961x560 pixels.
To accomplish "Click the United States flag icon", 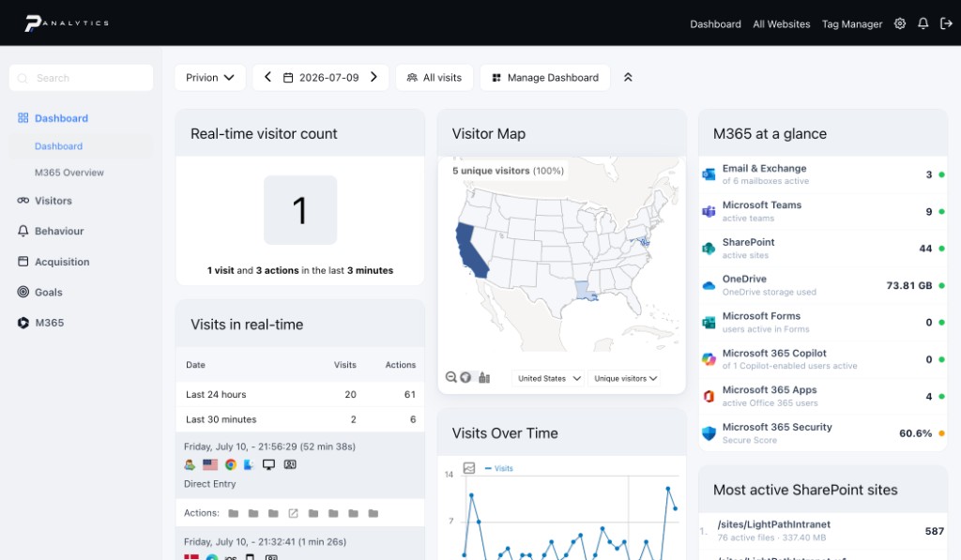I will tap(210, 464).
